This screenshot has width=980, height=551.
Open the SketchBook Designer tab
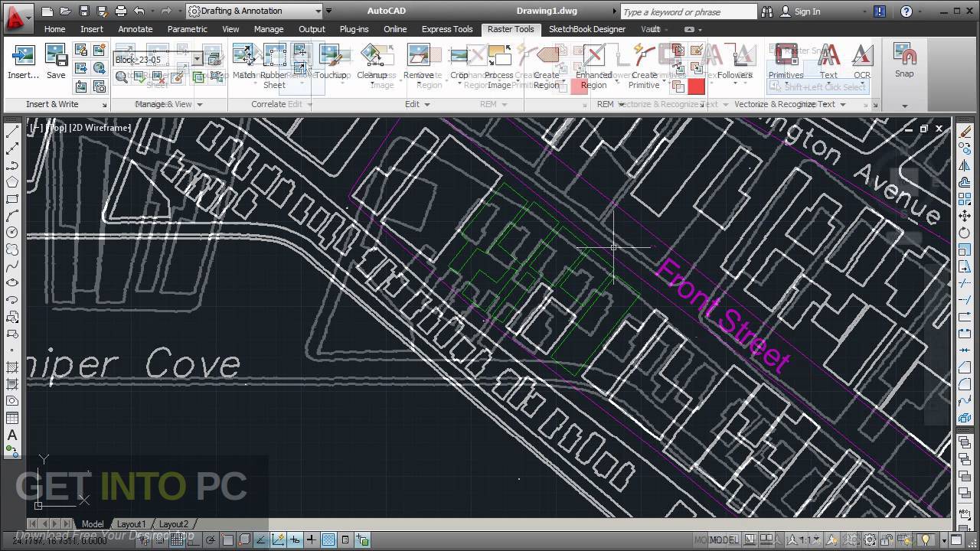[x=587, y=29]
